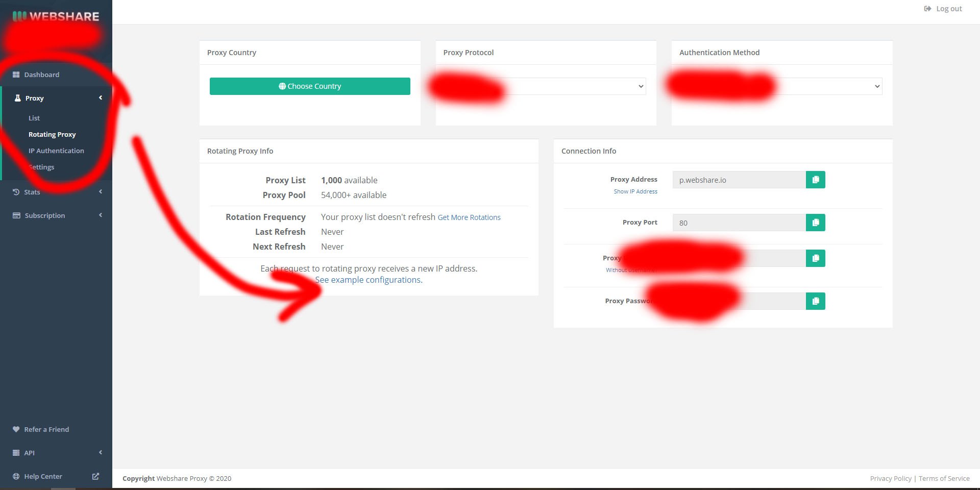Select Rotating Proxy submenu item
Viewport: 980px width, 490px height.
52,134
